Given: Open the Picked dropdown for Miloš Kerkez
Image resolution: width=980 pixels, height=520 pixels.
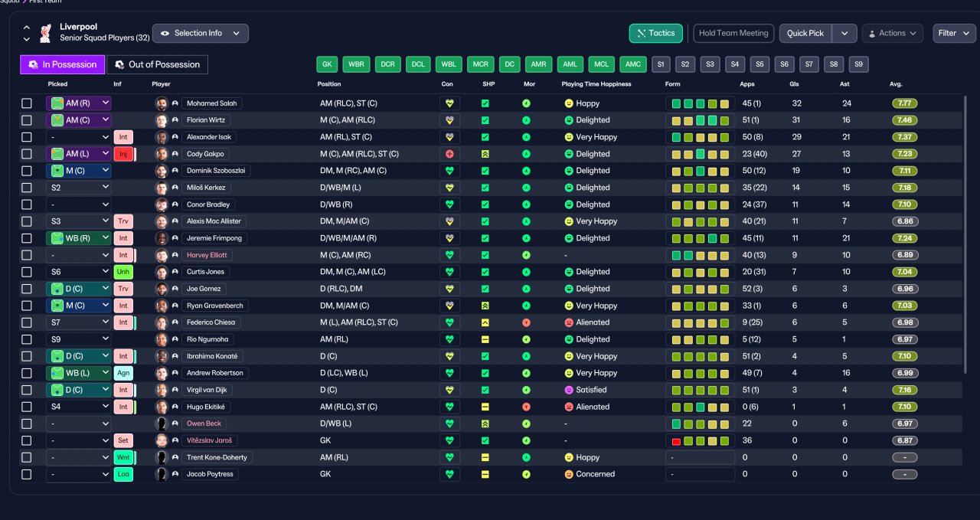Looking at the screenshot, I should [79, 188].
